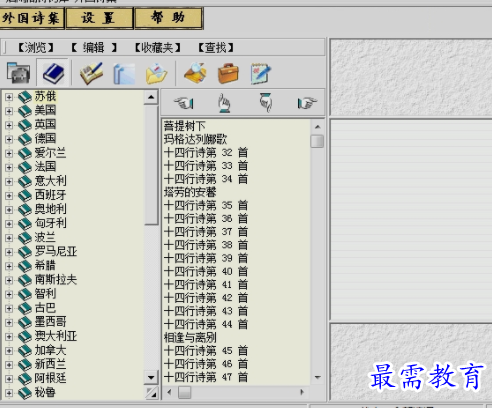Select the poem 相逢与离别 in the list
Screen dimensions: 492x408
tap(190, 338)
